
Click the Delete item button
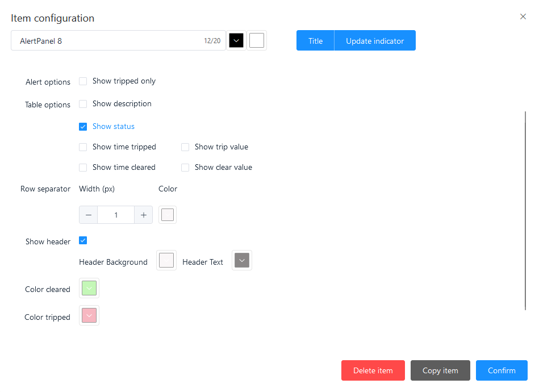point(373,370)
